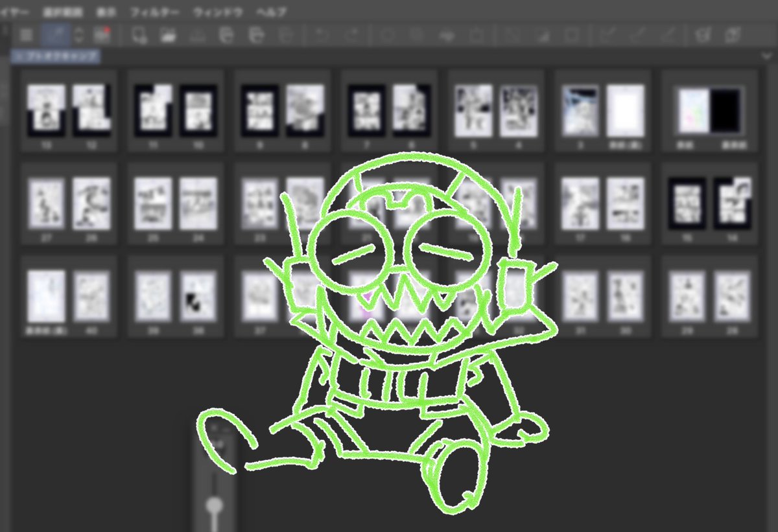Open the ウィンドウ menu

tap(217, 12)
